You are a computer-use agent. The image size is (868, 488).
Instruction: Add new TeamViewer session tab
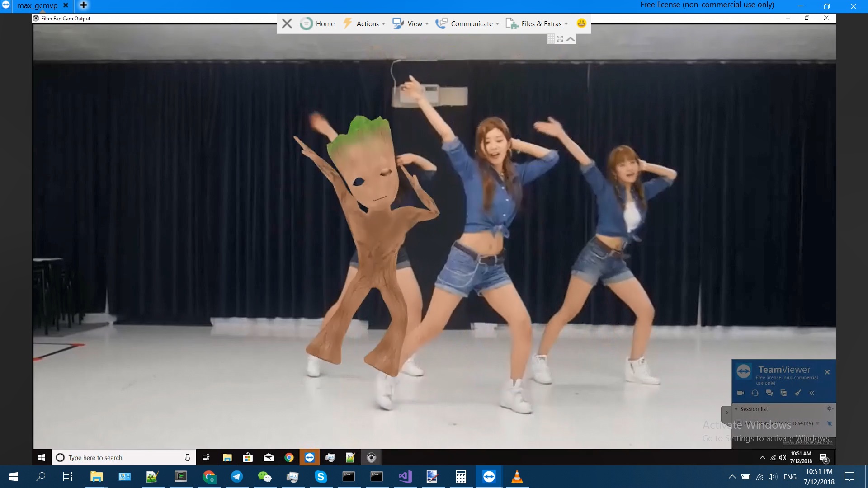(x=83, y=5)
